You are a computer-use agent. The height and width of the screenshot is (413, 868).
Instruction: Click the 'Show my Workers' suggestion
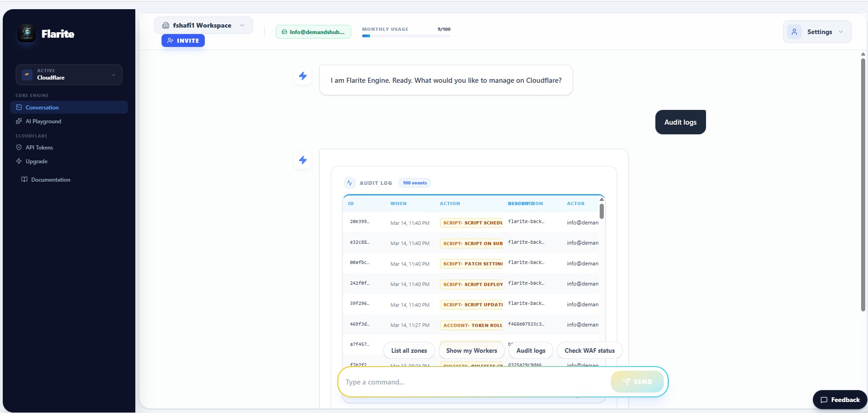click(471, 350)
